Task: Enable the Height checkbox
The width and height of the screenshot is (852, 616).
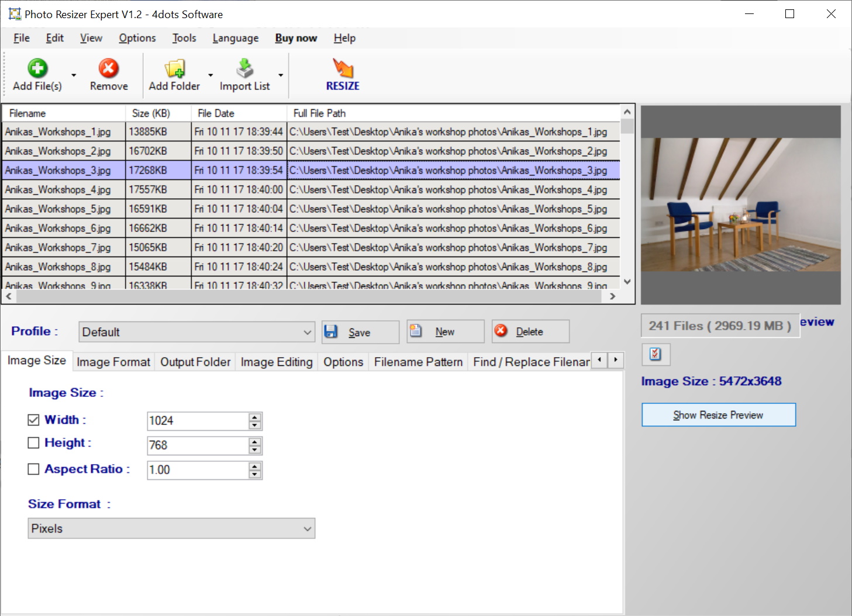Action: point(33,442)
